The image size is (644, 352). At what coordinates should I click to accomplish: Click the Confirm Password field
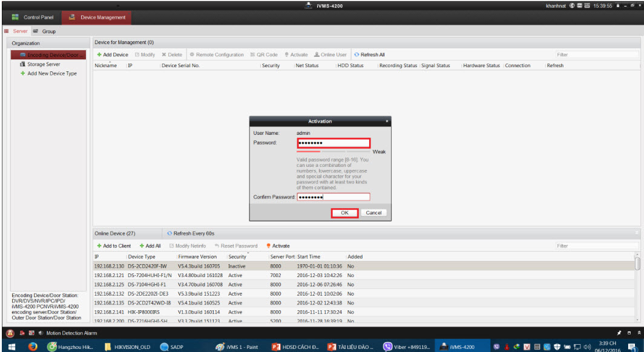point(333,197)
